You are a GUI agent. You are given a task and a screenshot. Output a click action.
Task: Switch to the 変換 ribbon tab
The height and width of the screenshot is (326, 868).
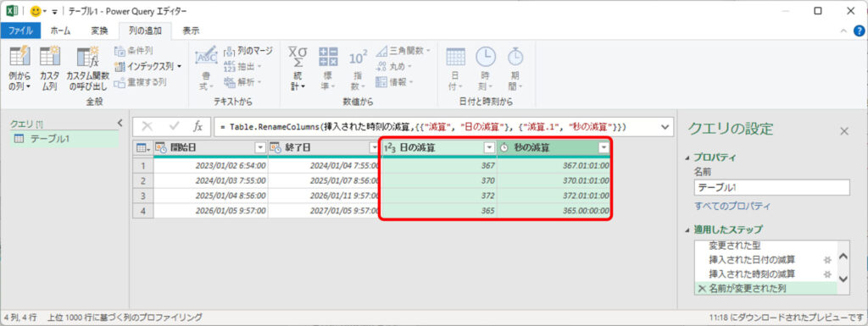100,31
